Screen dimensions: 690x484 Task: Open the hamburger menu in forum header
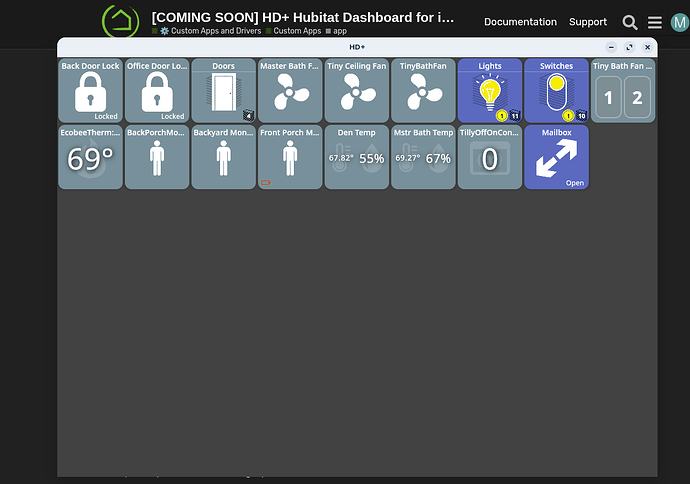(x=655, y=22)
